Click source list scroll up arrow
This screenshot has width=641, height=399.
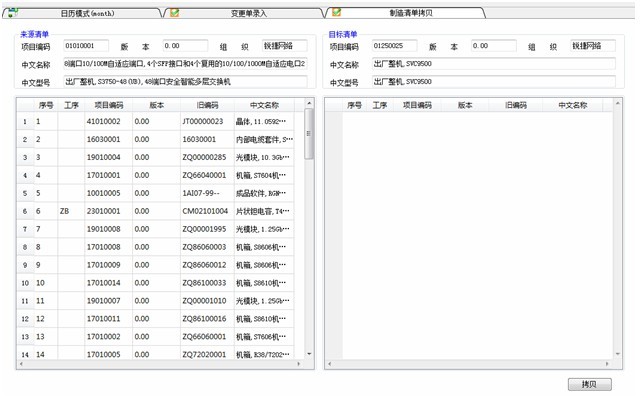[309, 103]
